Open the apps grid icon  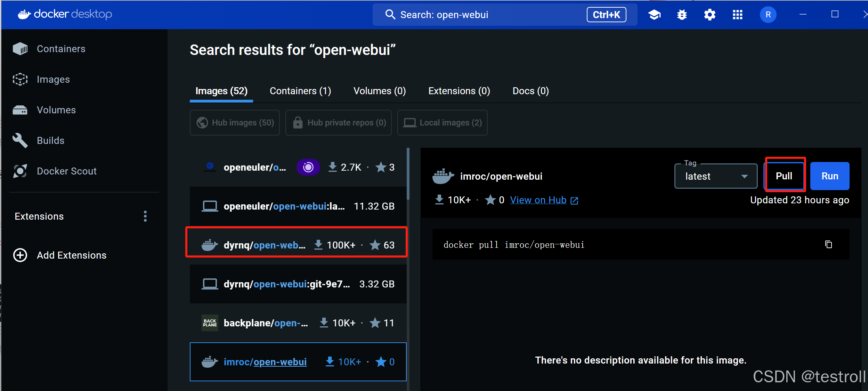click(737, 15)
